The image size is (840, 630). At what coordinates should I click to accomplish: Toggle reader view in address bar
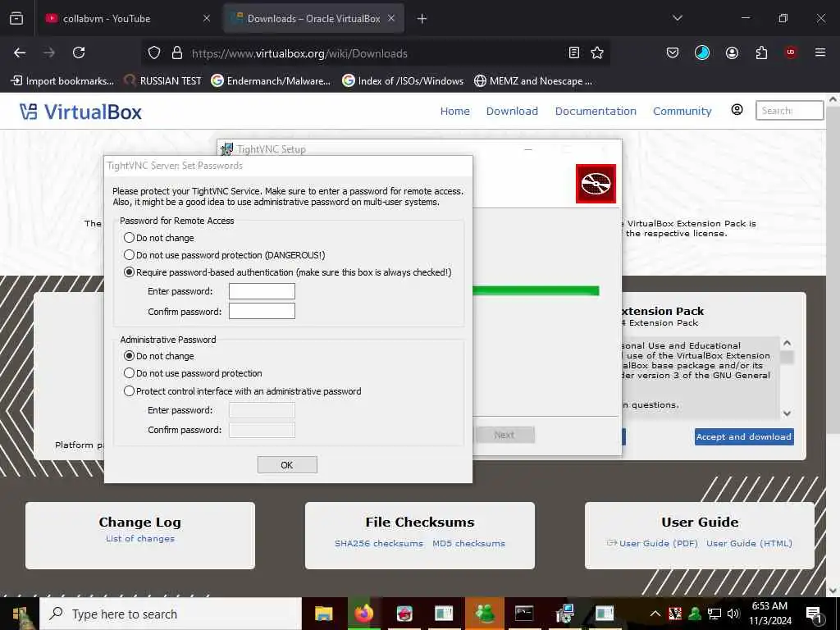tap(573, 52)
